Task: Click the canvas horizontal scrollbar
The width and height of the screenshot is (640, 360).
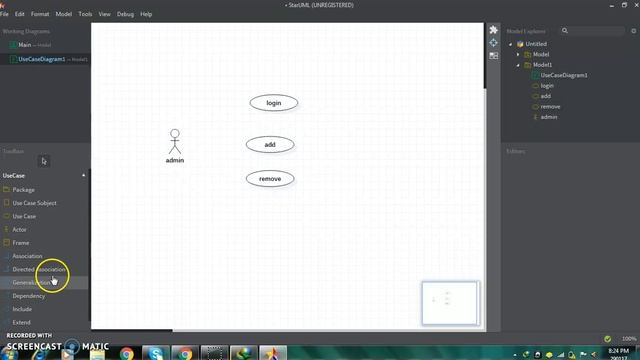Action: (x=132, y=330)
